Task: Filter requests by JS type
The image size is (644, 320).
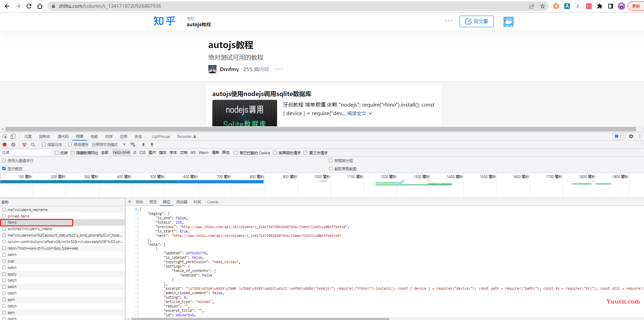Action: pyautogui.click(x=135, y=153)
